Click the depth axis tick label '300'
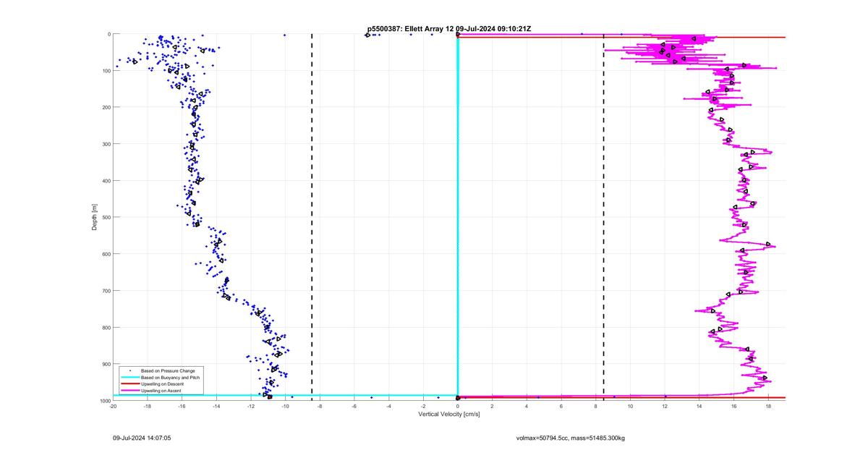 point(106,144)
